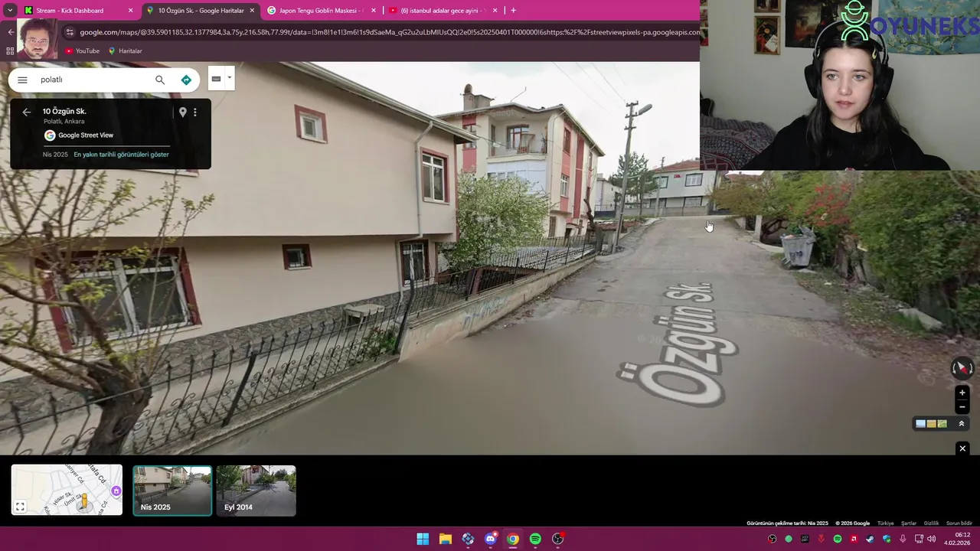Open a new Chrome tab

pyautogui.click(x=513, y=11)
